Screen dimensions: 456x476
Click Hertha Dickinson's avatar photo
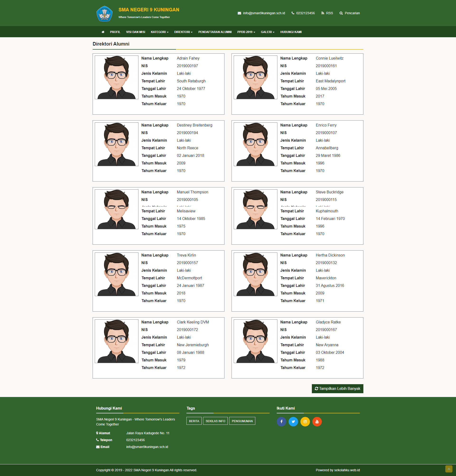tap(255, 274)
